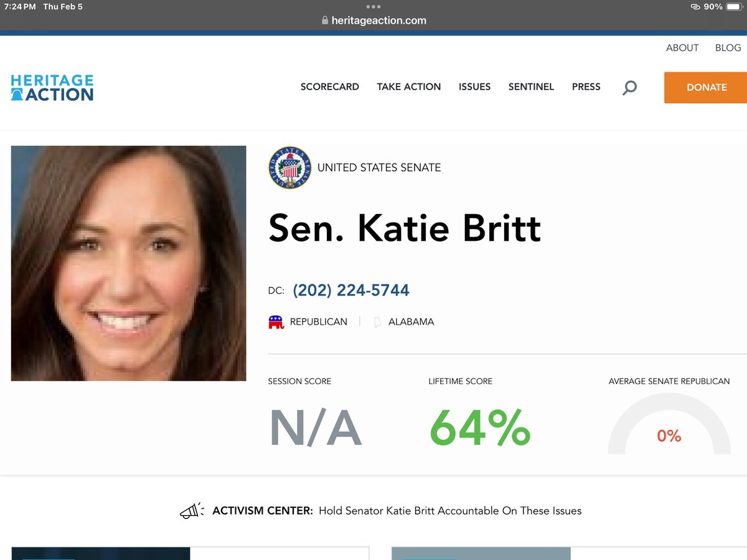Open the Blog link
747x560 pixels.
point(728,48)
